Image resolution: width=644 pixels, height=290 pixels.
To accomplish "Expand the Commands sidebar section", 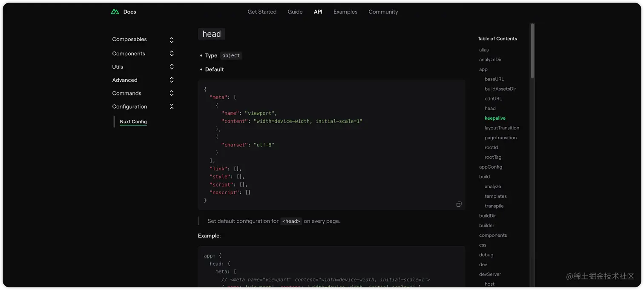I will 172,93.
